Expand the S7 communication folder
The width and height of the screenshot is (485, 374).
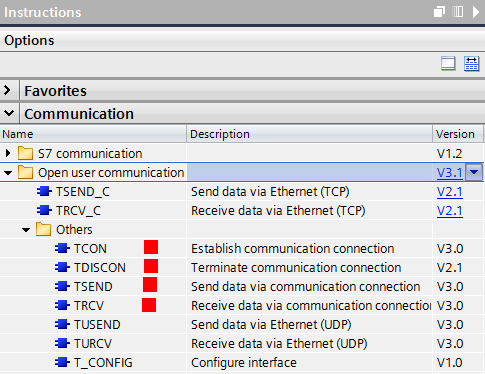[8, 153]
